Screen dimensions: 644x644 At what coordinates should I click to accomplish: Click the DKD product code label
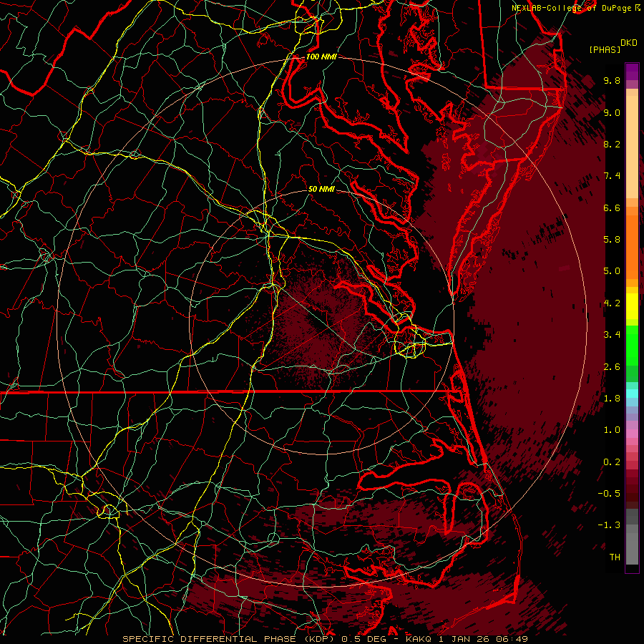coord(629,43)
